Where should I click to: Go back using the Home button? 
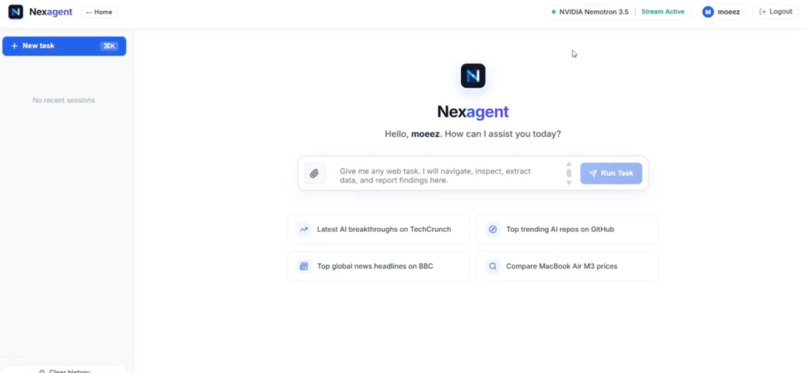(x=99, y=12)
